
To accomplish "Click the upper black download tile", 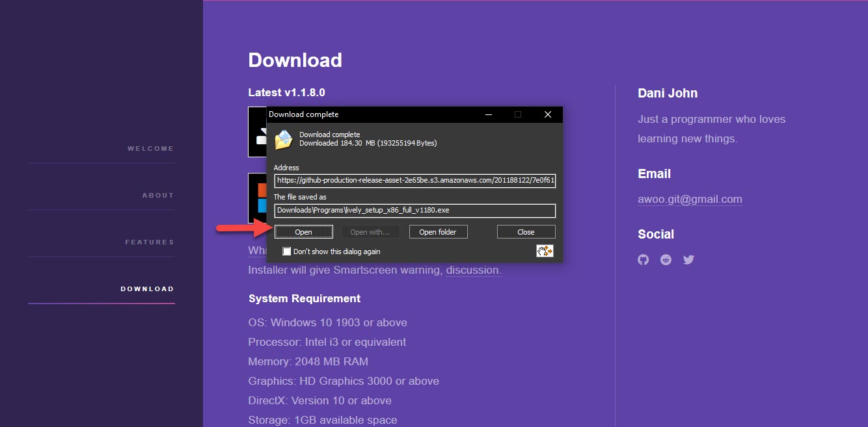I will pos(258,133).
